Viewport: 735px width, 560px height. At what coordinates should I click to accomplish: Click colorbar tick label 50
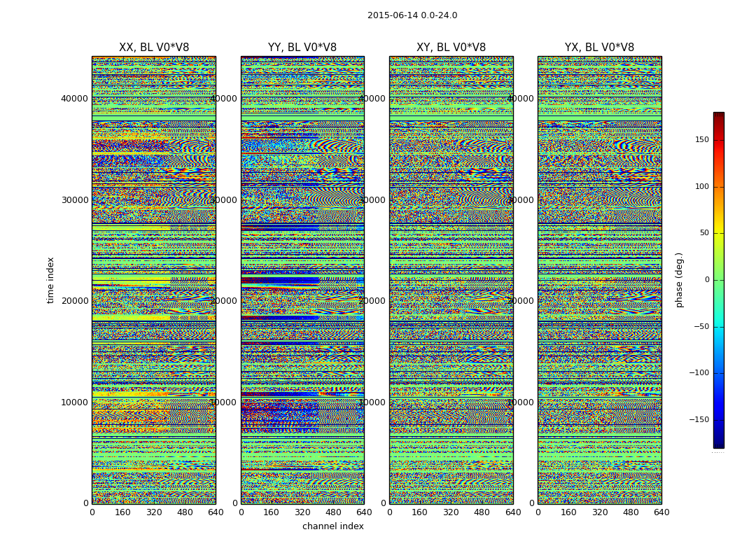[704, 233]
